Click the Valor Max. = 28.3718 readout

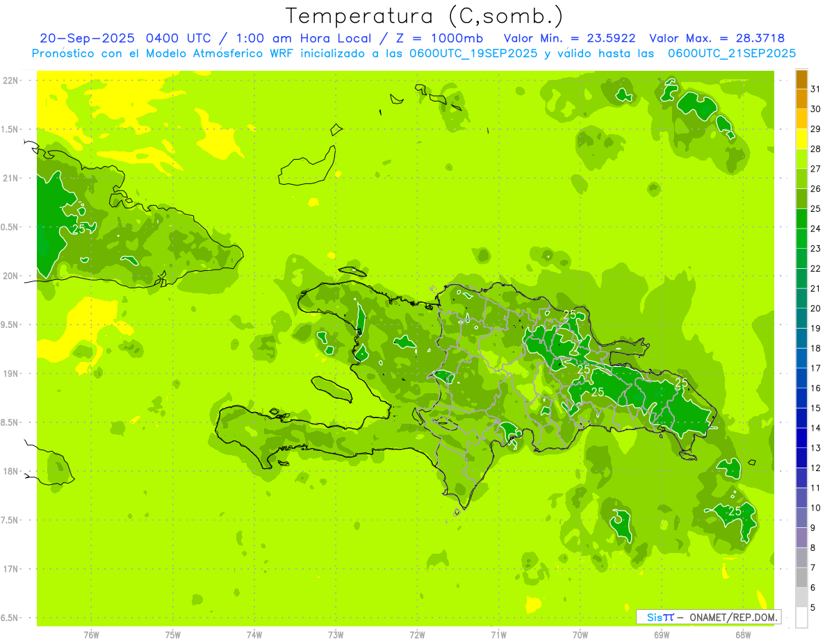[717, 38]
